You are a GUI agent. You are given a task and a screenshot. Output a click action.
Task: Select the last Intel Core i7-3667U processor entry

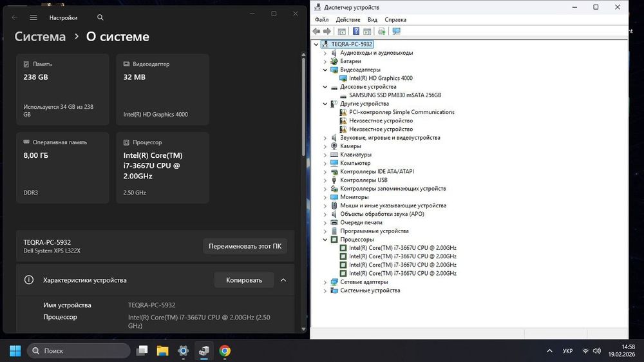(x=402, y=273)
